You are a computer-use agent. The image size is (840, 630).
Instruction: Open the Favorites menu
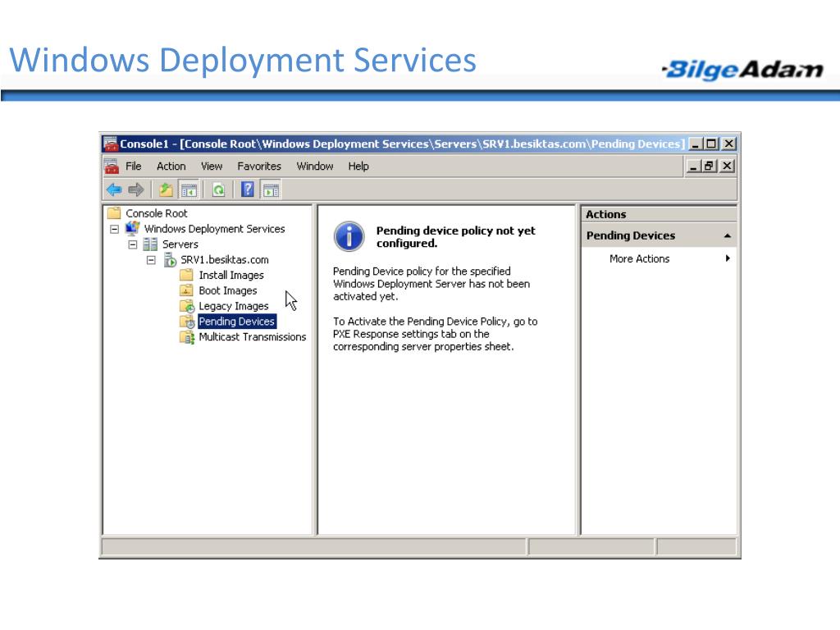point(259,166)
